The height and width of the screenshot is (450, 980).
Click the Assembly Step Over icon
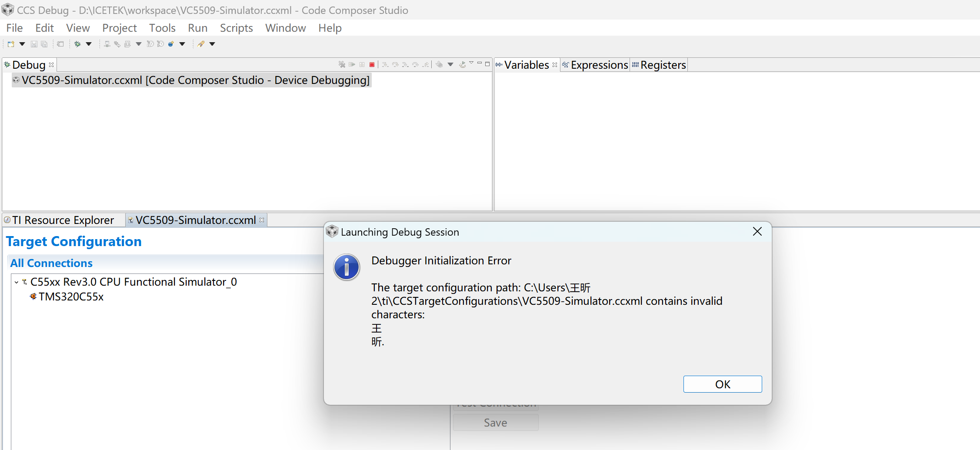click(415, 64)
